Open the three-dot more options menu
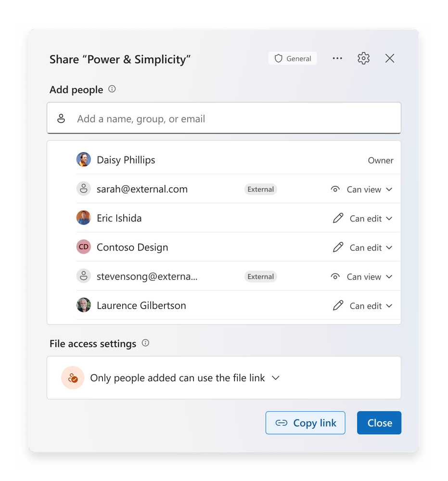The width and height of the screenshot is (448, 481). [x=337, y=59]
